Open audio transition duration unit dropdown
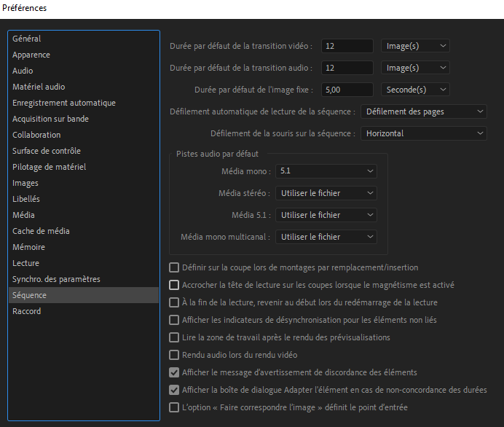This screenshot has width=504, height=427. tap(415, 68)
